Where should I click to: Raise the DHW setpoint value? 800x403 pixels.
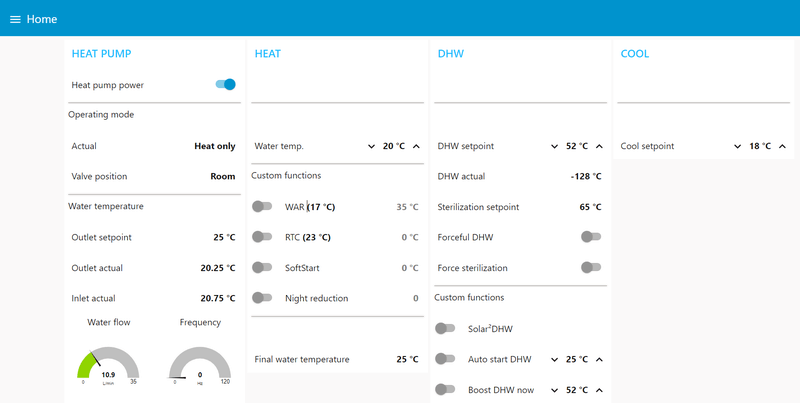click(x=599, y=146)
